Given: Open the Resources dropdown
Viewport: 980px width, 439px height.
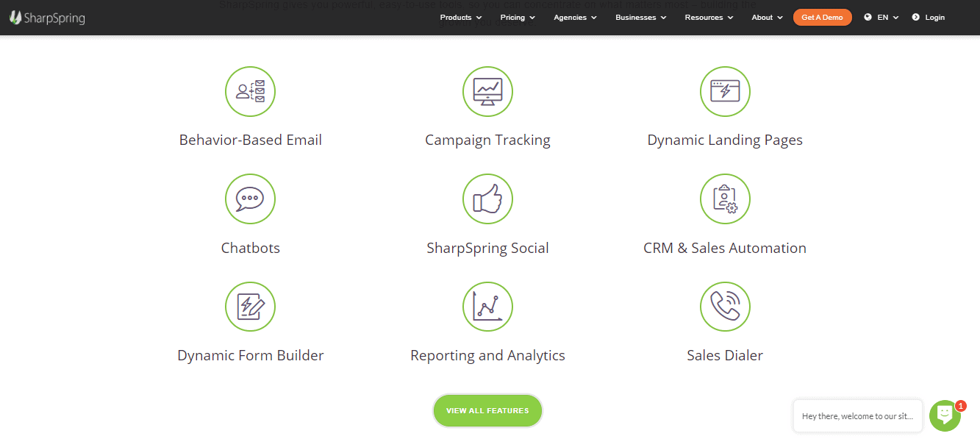Looking at the screenshot, I should [709, 18].
